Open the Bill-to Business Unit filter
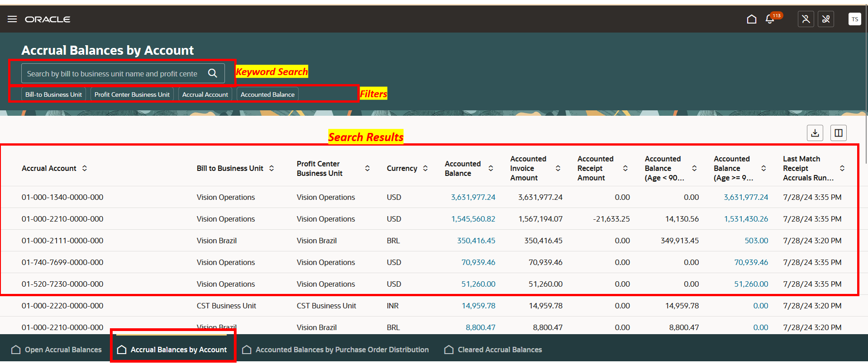Screen dimensions: 868x364 [x=53, y=95]
